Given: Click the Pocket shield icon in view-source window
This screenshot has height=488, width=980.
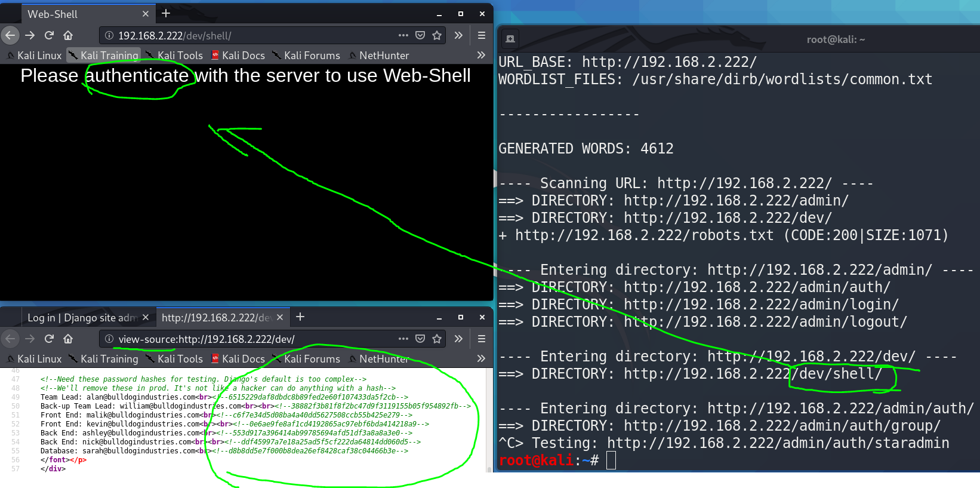Looking at the screenshot, I should click(x=420, y=339).
